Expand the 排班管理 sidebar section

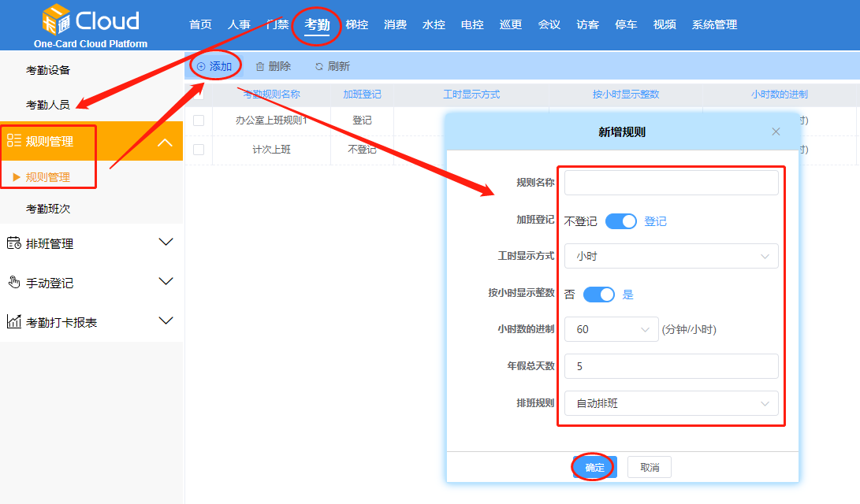click(x=166, y=243)
